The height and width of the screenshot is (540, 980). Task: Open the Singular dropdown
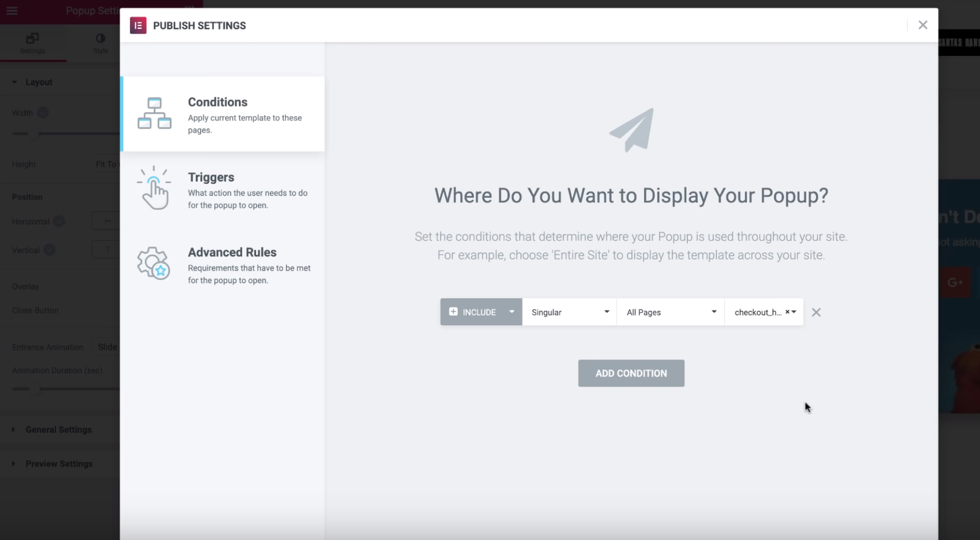coord(569,312)
